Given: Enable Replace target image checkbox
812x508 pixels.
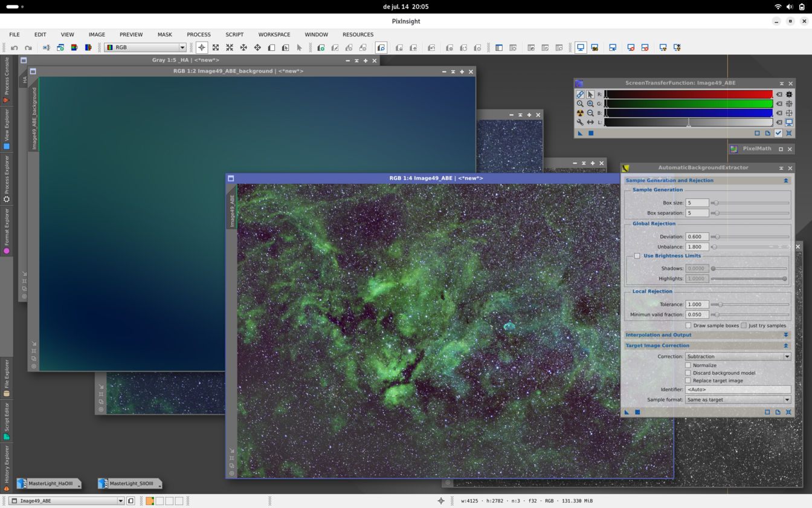Looking at the screenshot, I should 688,380.
